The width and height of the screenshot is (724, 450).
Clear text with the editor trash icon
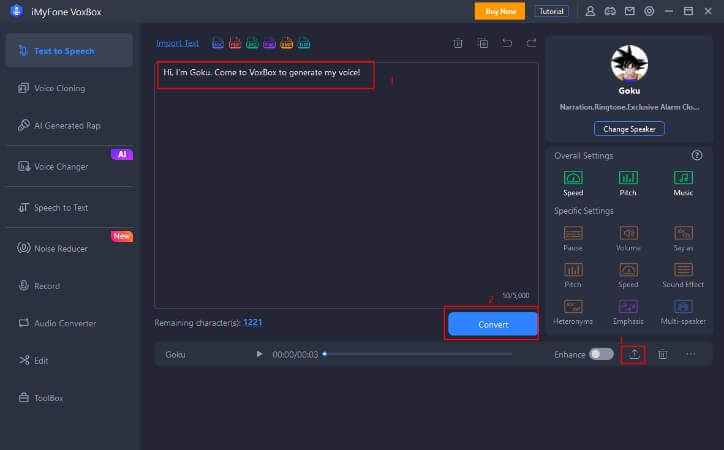click(x=458, y=43)
